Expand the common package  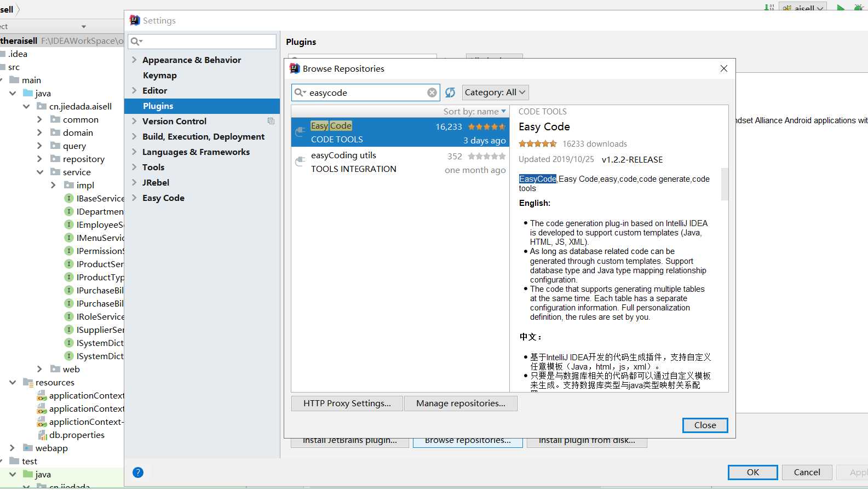[39, 119]
